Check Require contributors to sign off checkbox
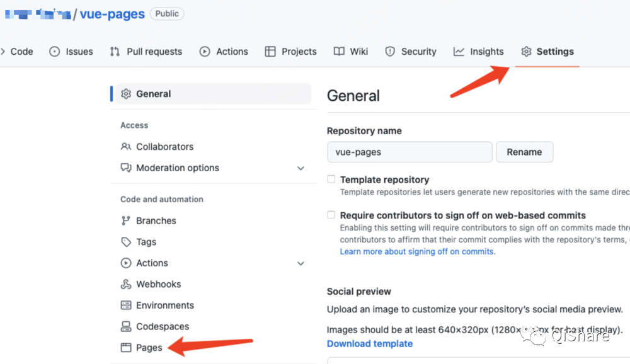This screenshot has width=630, height=364. (x=331, y=215)
